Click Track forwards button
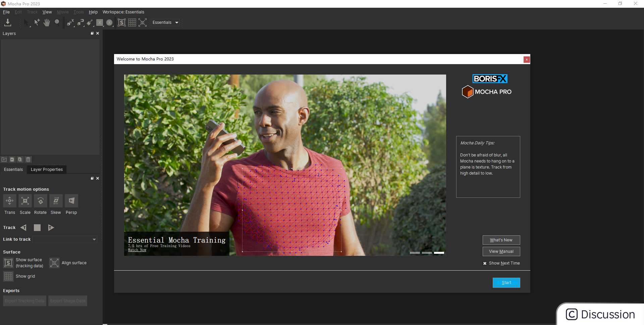Image resolution: width=644 pixels, height=325 pixels. tap(51, 228)
